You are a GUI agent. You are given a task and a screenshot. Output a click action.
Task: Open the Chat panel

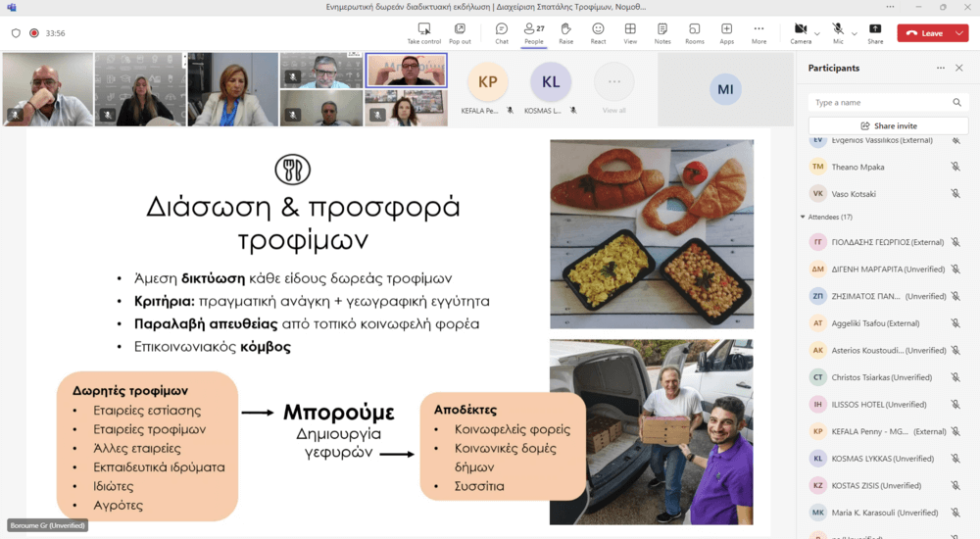tap(501, 33)
